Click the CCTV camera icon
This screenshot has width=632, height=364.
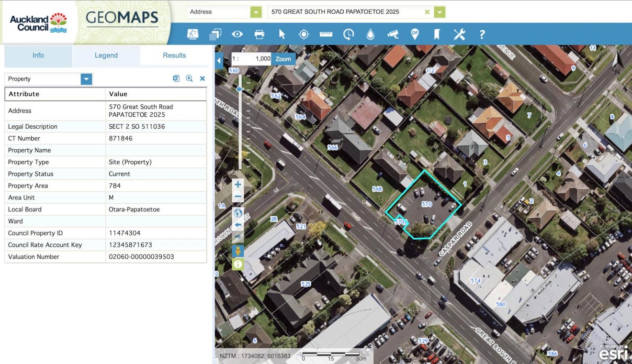[x=393, y=34]
